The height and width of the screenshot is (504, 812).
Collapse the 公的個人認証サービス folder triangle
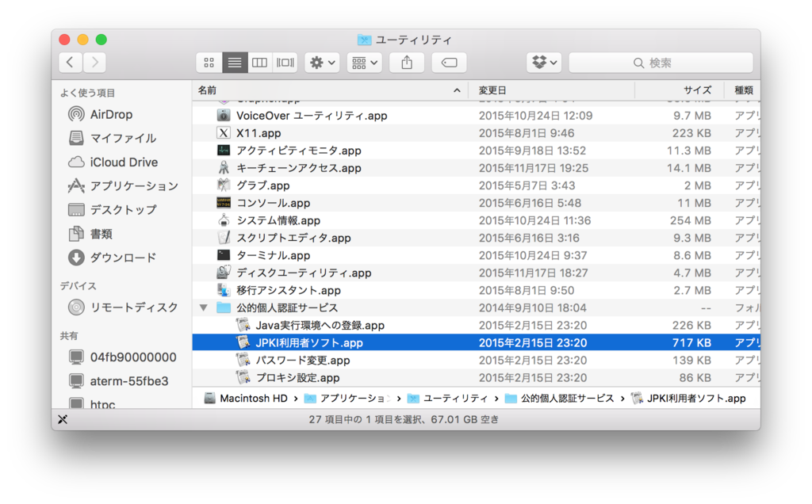(x=204, y=308)
